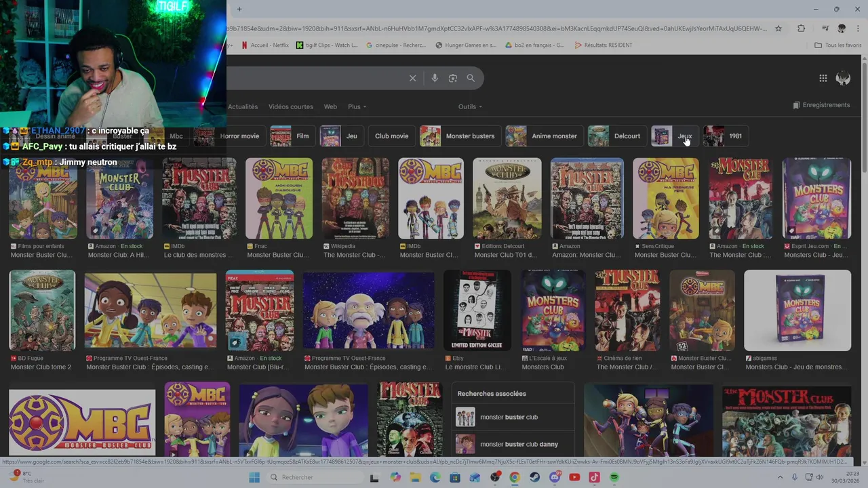Open the Google apps grid

click(823, 78)
